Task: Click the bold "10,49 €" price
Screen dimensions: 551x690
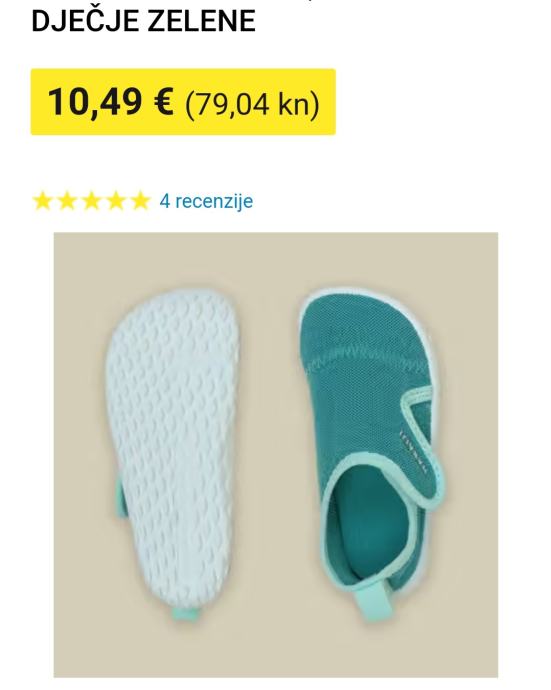Action: (110, 102)
